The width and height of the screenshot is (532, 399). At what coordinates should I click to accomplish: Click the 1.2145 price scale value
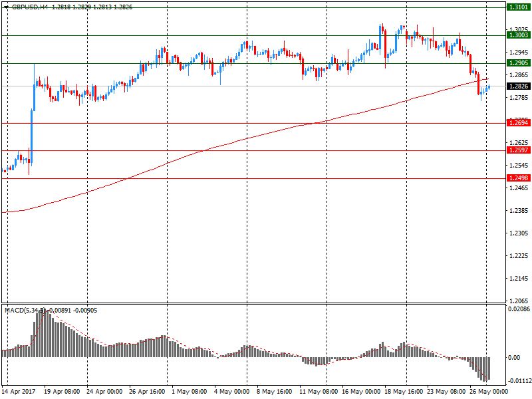pos(519,279)
